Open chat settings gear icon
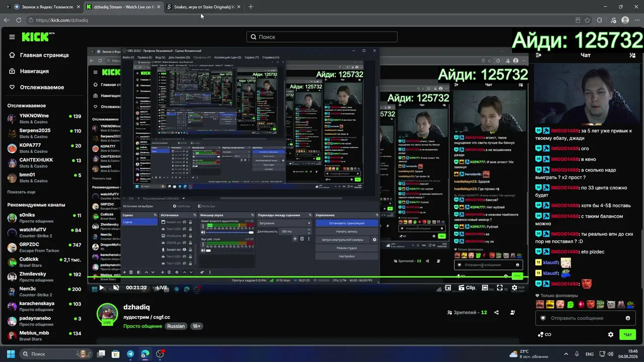The image size is (644, 362). pyautogui.click(x=611, y=334)
